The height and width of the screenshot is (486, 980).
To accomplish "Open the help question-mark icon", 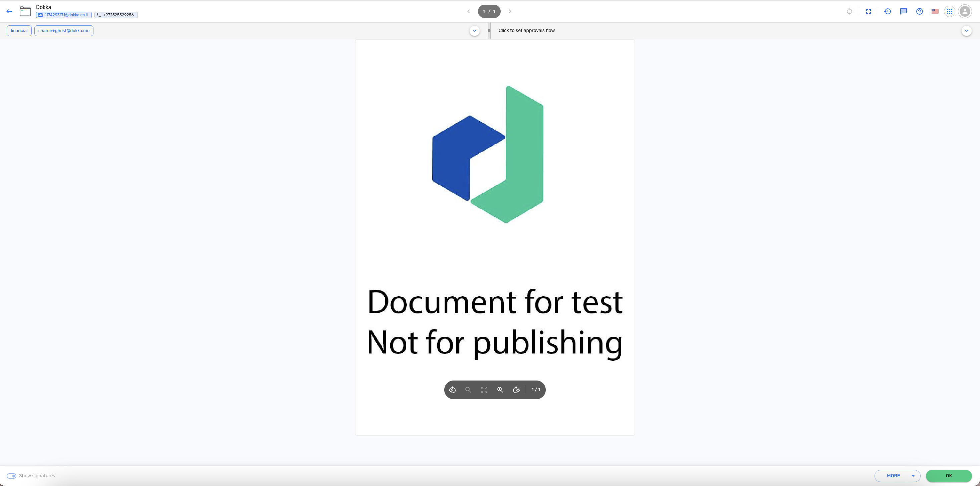I will click(920, 11).
